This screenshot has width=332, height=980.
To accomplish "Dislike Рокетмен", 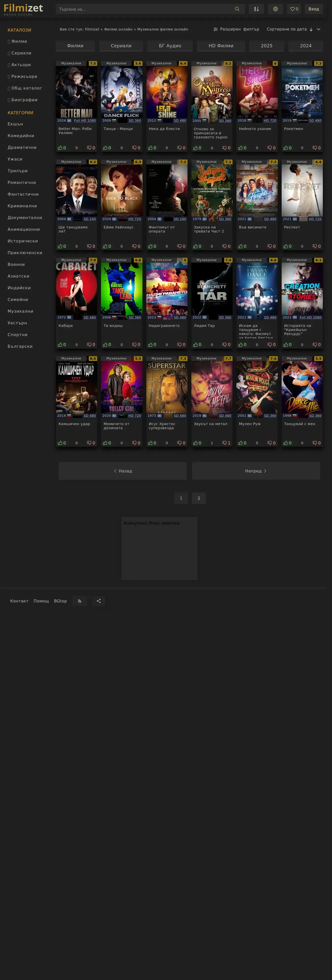I will (316, 148).
